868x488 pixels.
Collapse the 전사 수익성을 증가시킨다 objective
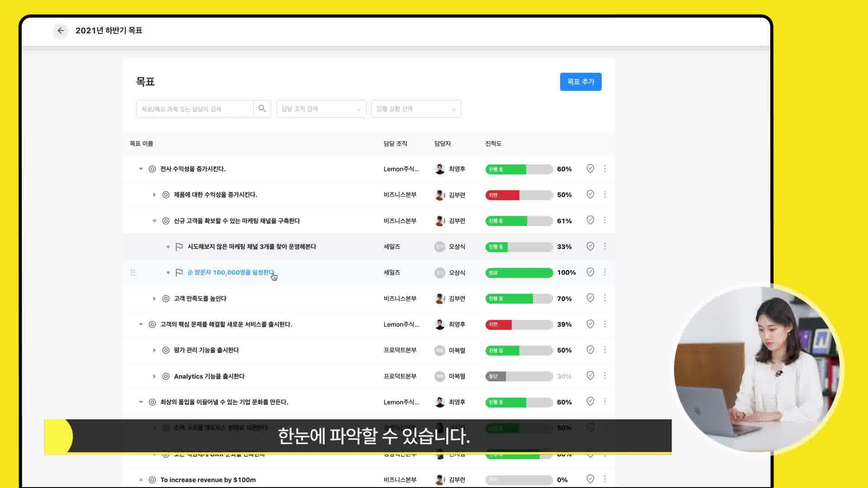pos(141,169)
